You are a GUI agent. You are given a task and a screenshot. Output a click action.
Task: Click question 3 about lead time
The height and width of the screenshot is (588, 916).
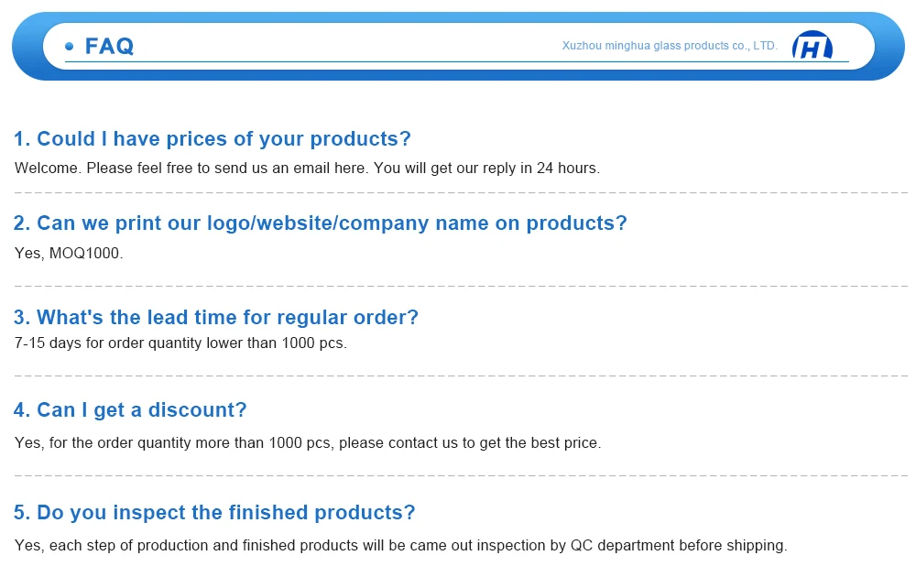click(216, 318)
